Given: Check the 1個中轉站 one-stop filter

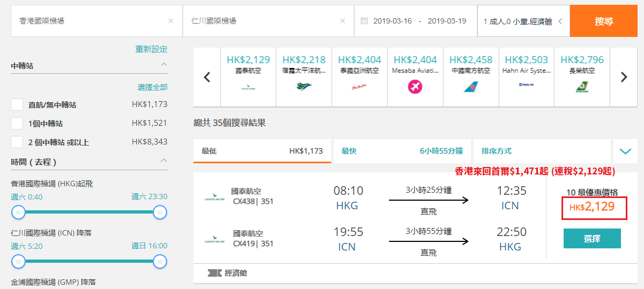Looking at the screenshot, I should click(17, 124).
